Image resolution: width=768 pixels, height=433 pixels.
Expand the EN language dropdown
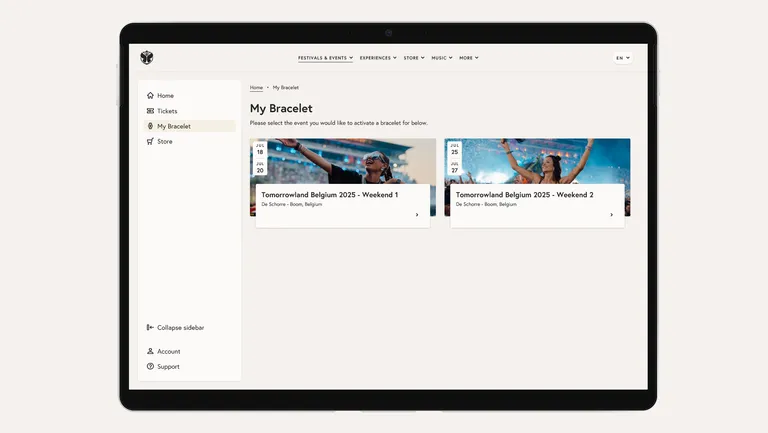(x=623, y=58)
